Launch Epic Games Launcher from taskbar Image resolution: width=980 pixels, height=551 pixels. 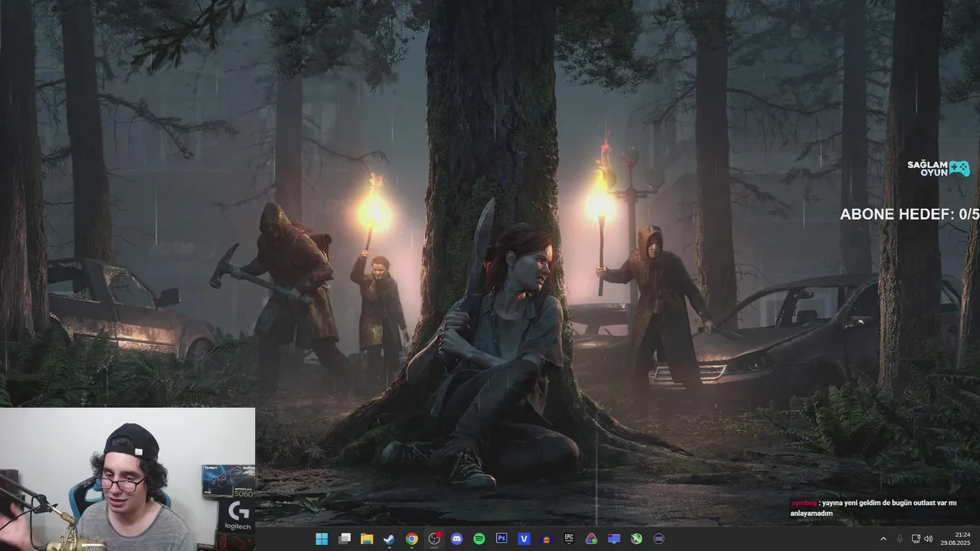tap(569, 539)
